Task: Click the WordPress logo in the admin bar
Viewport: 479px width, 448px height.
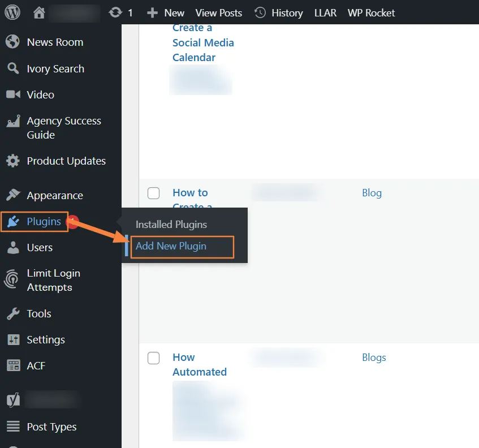Action: 12,12
